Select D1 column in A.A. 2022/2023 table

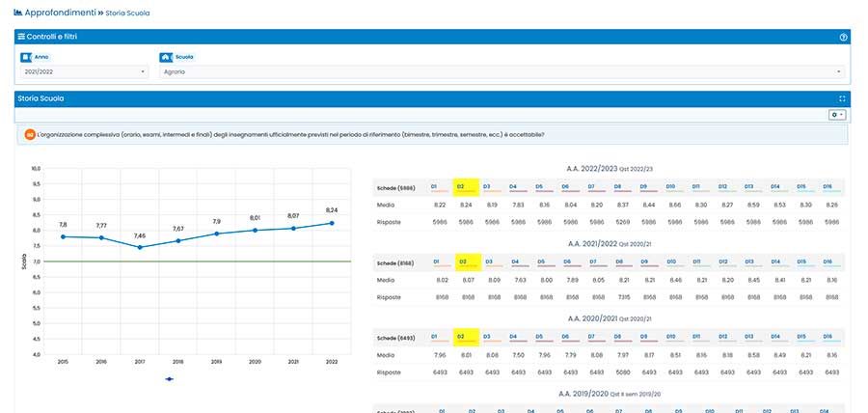point(435,186)
